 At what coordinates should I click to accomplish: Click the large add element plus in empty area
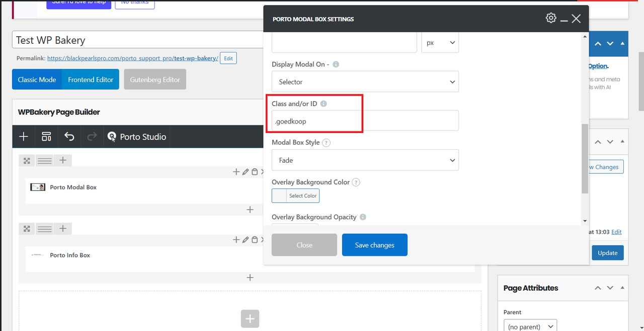[x=250, y=318]
